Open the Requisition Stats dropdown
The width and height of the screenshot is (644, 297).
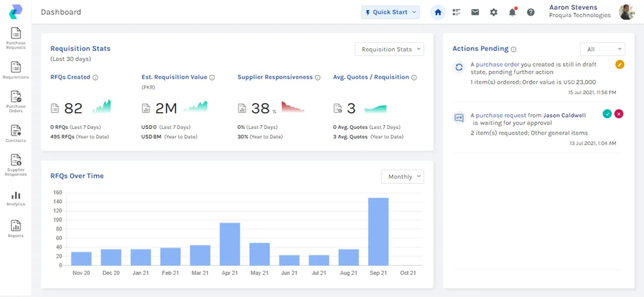pos(389,49)
